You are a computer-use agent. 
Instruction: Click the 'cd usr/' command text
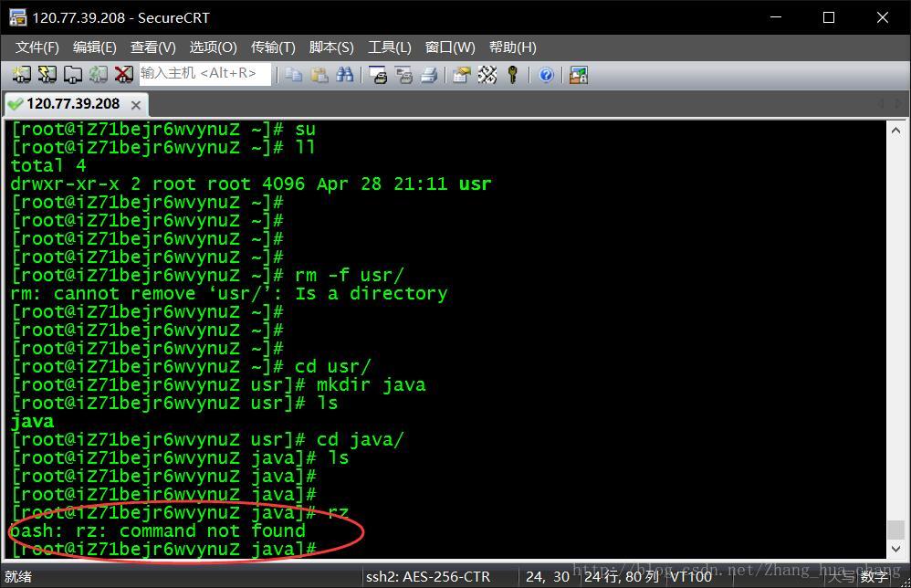(332, 367)
